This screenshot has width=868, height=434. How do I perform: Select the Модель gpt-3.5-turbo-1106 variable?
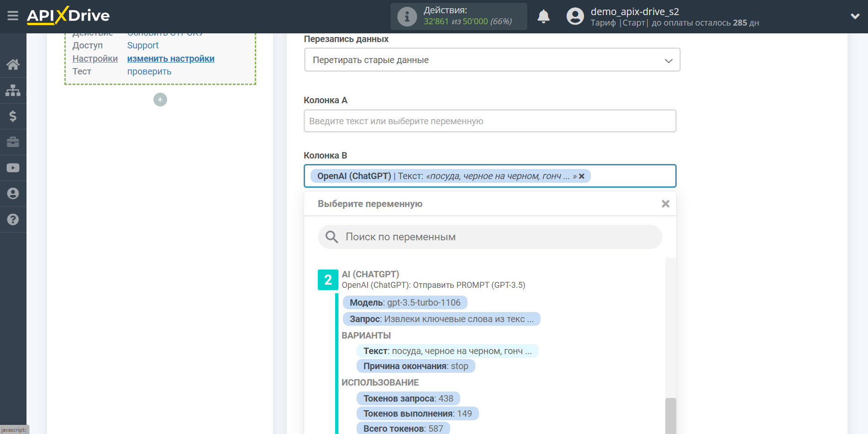pos(405,302)
